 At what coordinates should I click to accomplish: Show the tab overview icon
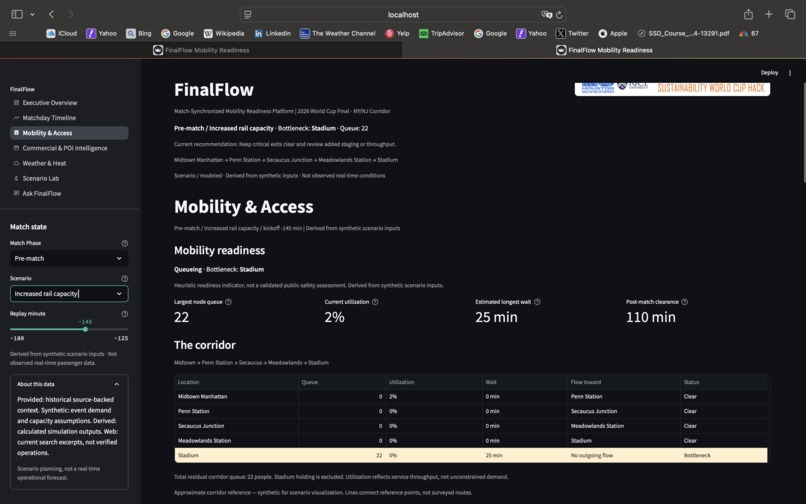[x=790, y=14]
